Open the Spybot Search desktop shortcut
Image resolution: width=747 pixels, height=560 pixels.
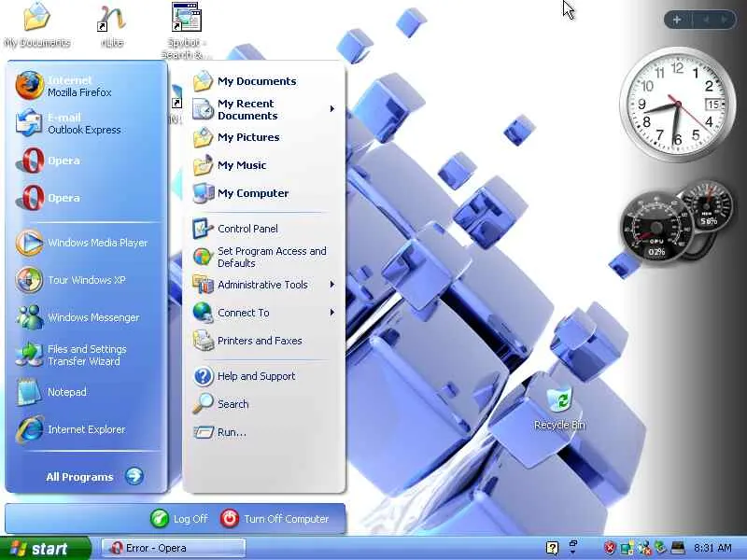[186, 31]
